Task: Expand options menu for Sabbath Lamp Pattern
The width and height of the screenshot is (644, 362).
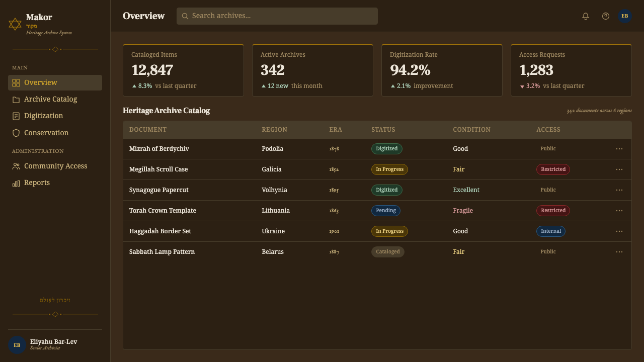Action: point(619,252)
